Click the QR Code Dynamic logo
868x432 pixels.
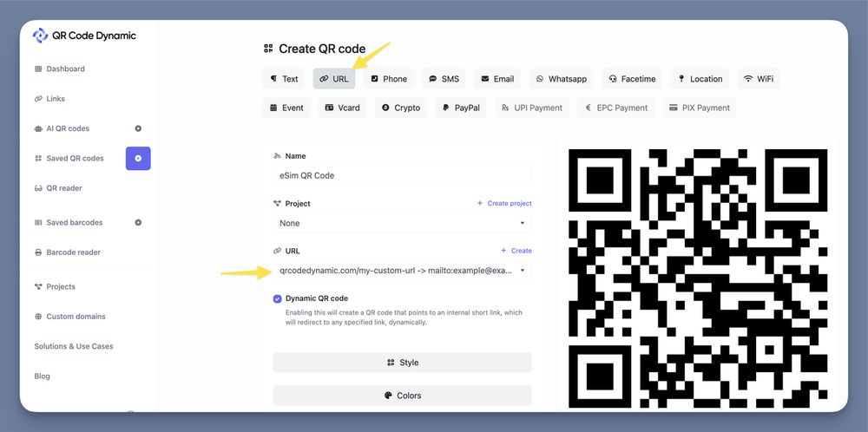(84, 36)
